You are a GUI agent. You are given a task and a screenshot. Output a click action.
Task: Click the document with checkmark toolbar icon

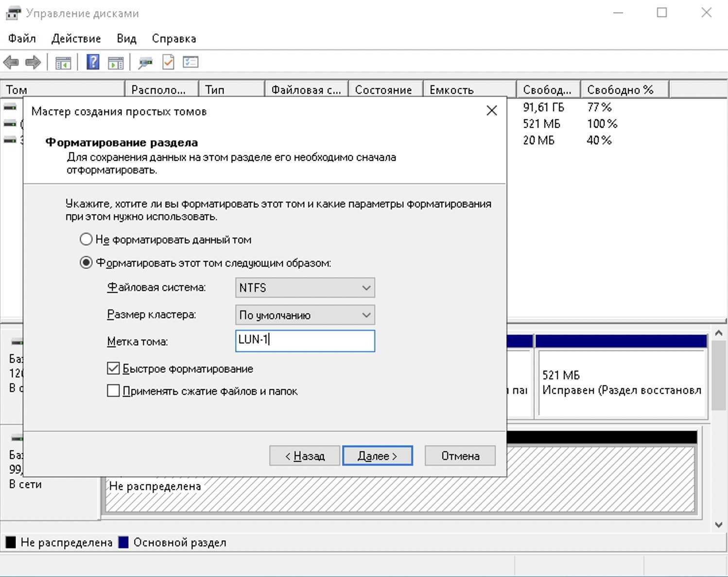point(168,62)
